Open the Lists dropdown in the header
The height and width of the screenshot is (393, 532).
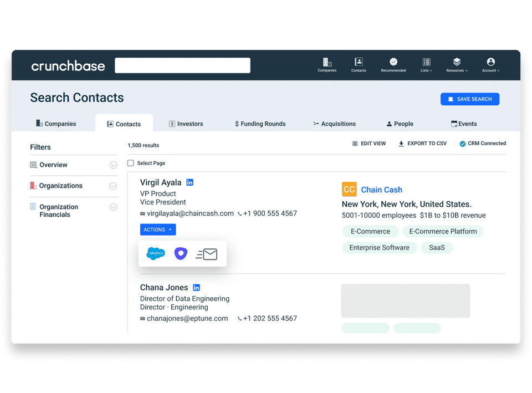[427, 65]
